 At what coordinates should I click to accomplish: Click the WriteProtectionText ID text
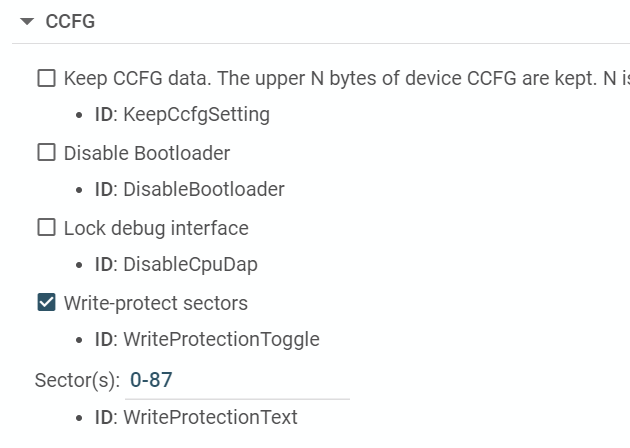(x=210, y=417)
